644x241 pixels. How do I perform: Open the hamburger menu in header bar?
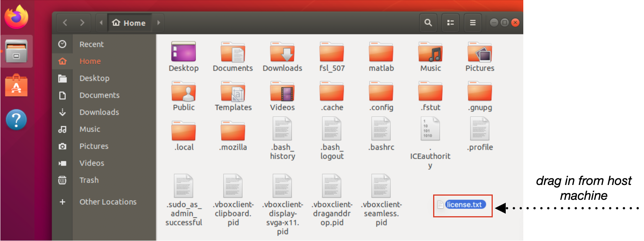click(472, 23)
